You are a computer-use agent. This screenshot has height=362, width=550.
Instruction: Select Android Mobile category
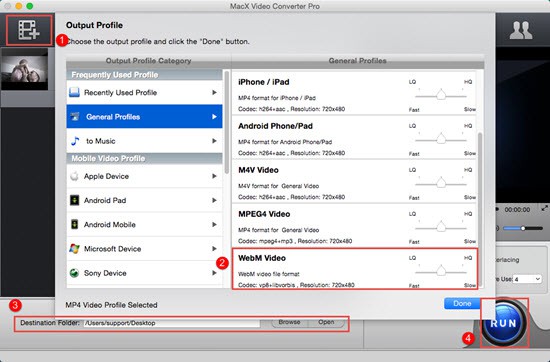[x=144, y=224]
